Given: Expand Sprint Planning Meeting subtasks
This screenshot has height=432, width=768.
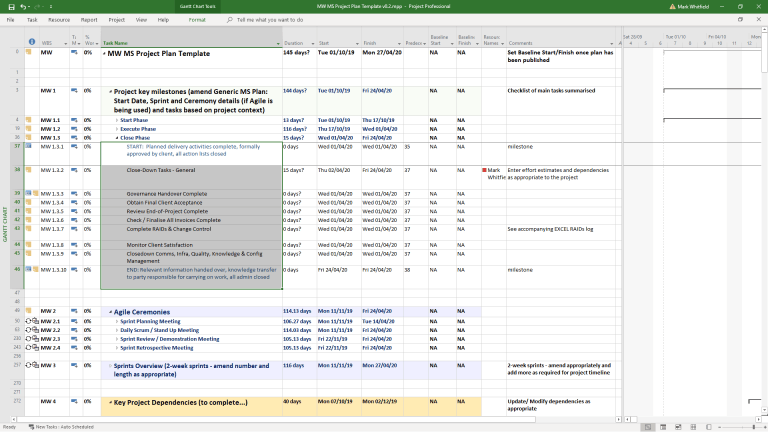Looking at the screenshot, I should [x=117, y=321].
